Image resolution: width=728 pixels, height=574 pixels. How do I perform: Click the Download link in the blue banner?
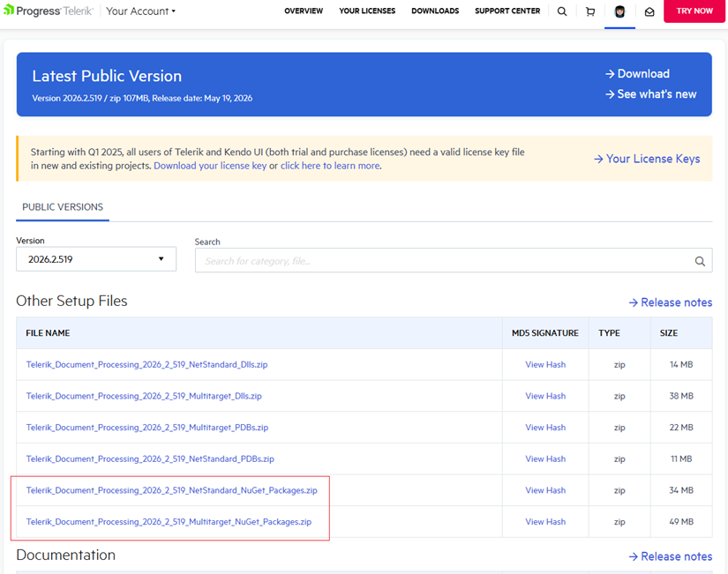coord(637,74)
